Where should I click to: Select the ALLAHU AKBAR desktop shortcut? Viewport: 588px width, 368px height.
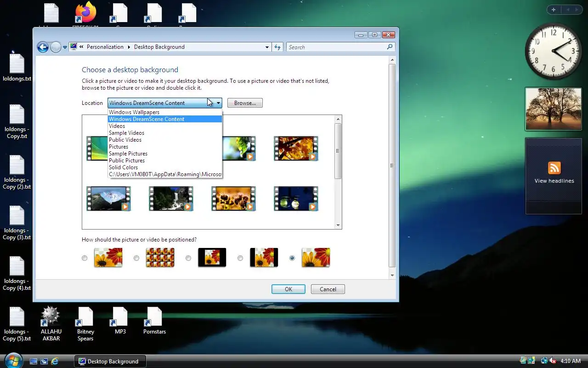[51, 324]
